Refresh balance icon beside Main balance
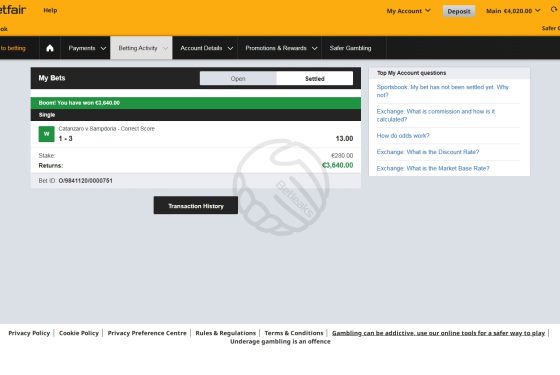The image size is (560, 375). 555,10
